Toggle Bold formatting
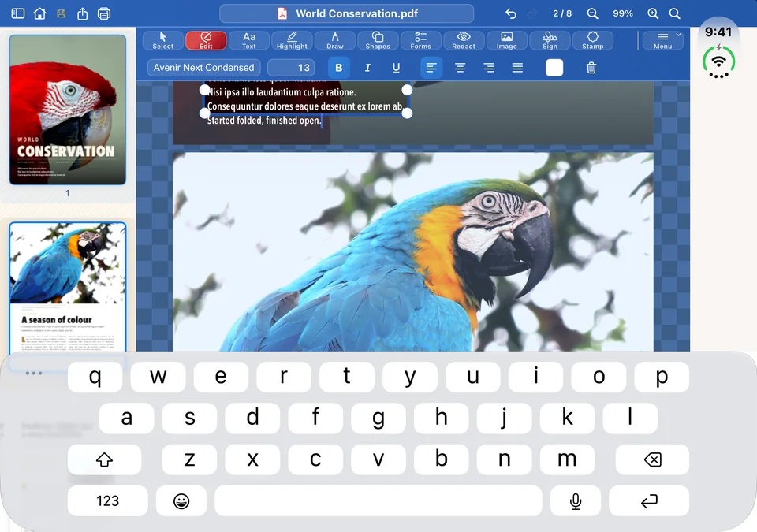 [338, 68]
